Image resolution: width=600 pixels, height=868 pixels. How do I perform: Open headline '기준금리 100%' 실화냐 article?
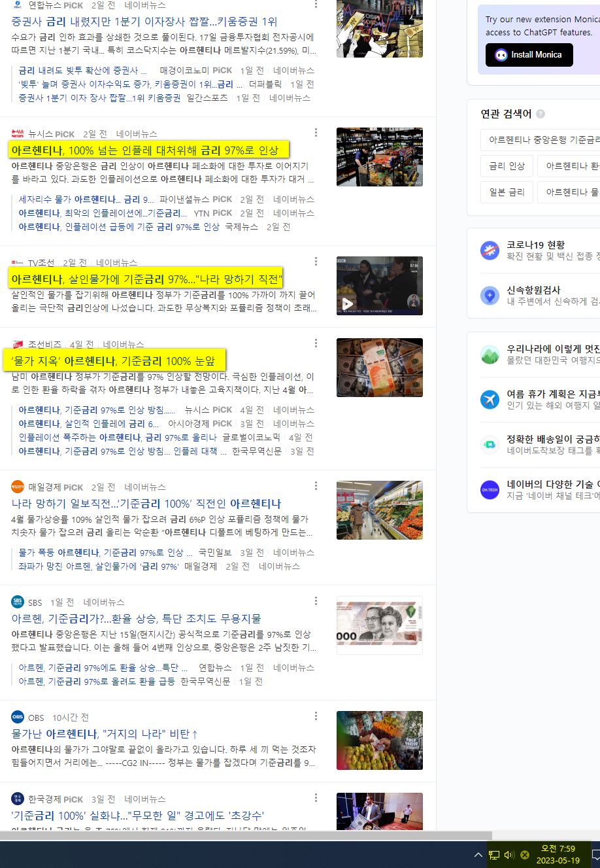click(137, 816)
